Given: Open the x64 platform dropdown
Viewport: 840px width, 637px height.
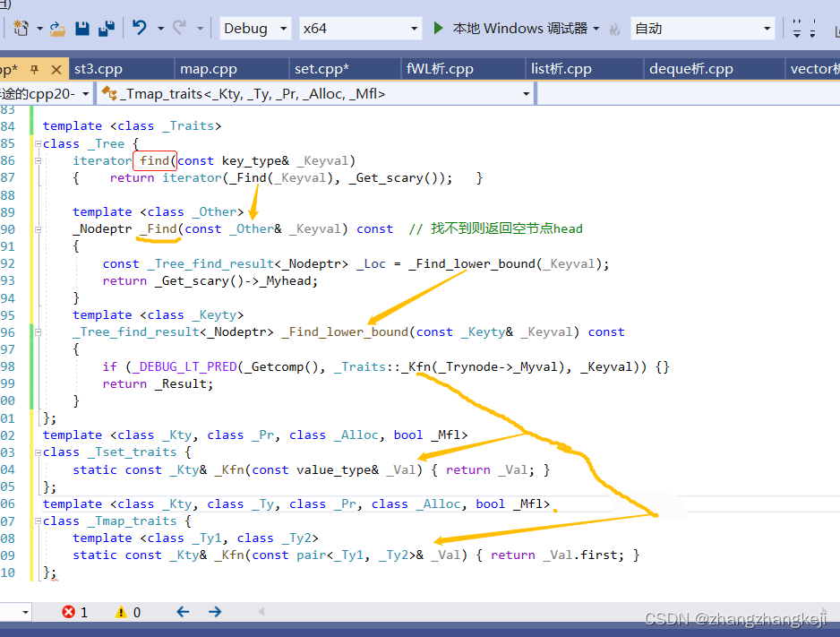Looking at the screenshot, I should 360,29.
